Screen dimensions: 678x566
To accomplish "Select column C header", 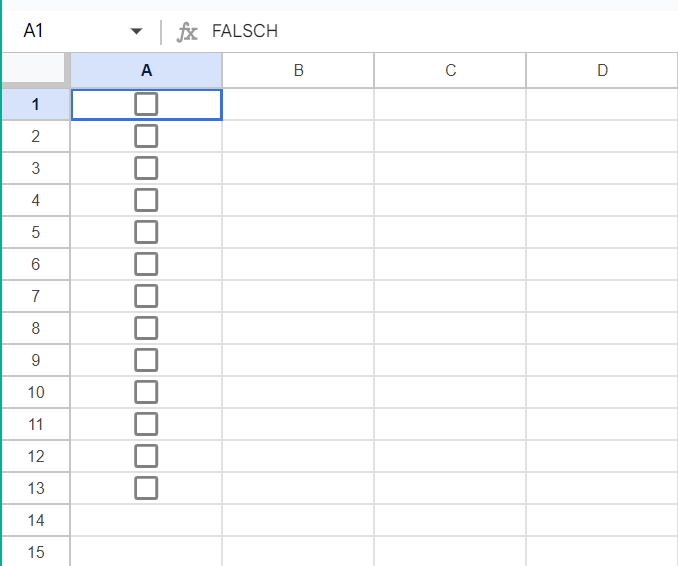I will [450, 70].
